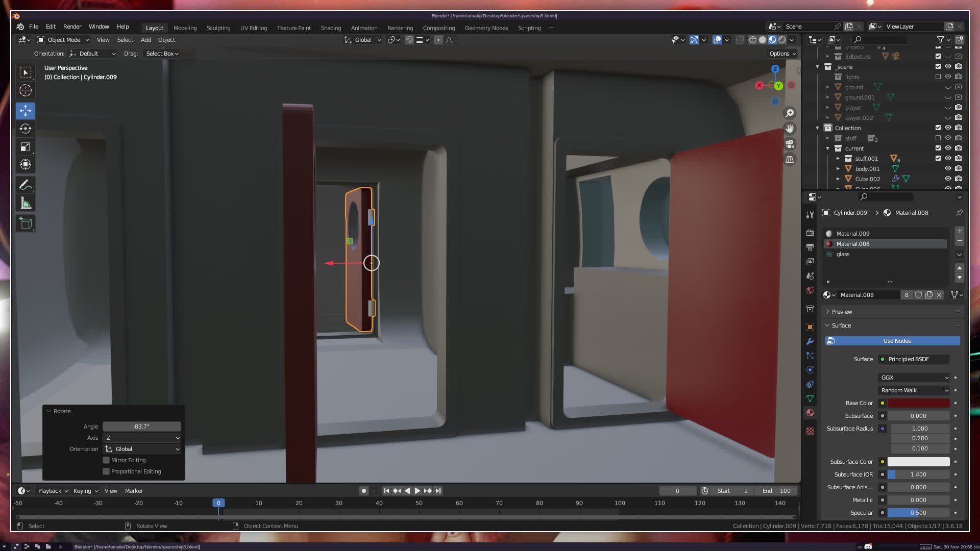Enable the Mirror Editing checkbox
Viewport: 980px width, 551px height.
pos(106,460)
